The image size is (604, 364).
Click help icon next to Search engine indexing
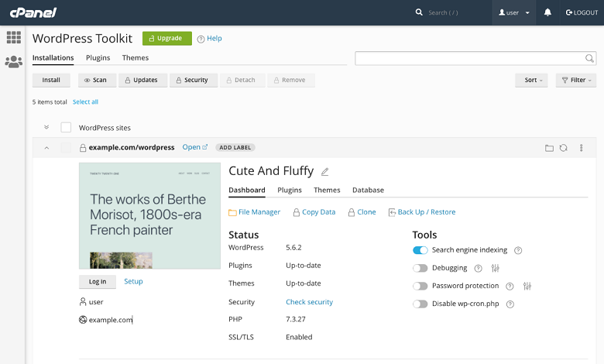518,250
